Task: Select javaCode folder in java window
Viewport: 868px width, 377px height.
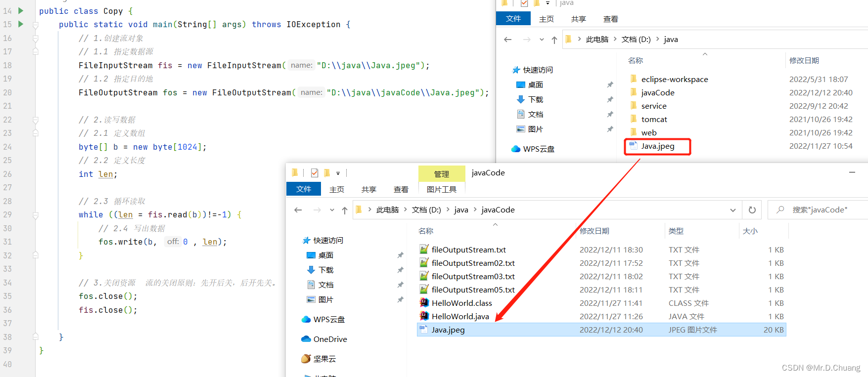Action: pos(652,92)
